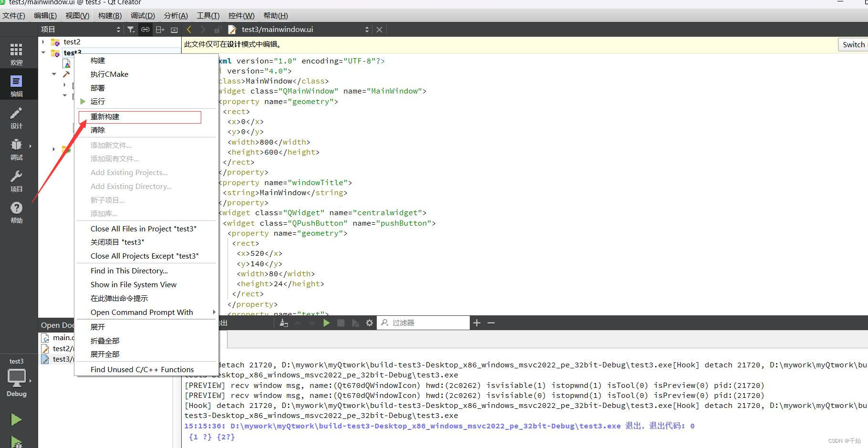This screenshot has width=868, height=448.
Task: Switch to Edit (编辑) mode in the left sidebar
Action: point(16,86)
